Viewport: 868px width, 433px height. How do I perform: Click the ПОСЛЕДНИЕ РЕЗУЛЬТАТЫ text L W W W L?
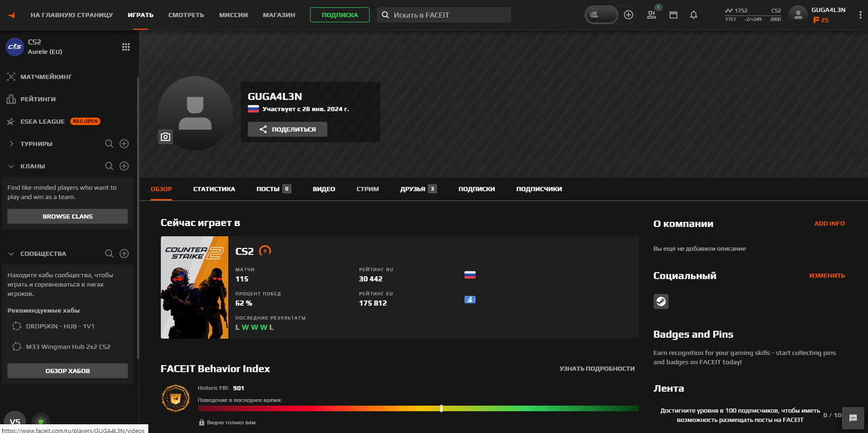[254, 327]
